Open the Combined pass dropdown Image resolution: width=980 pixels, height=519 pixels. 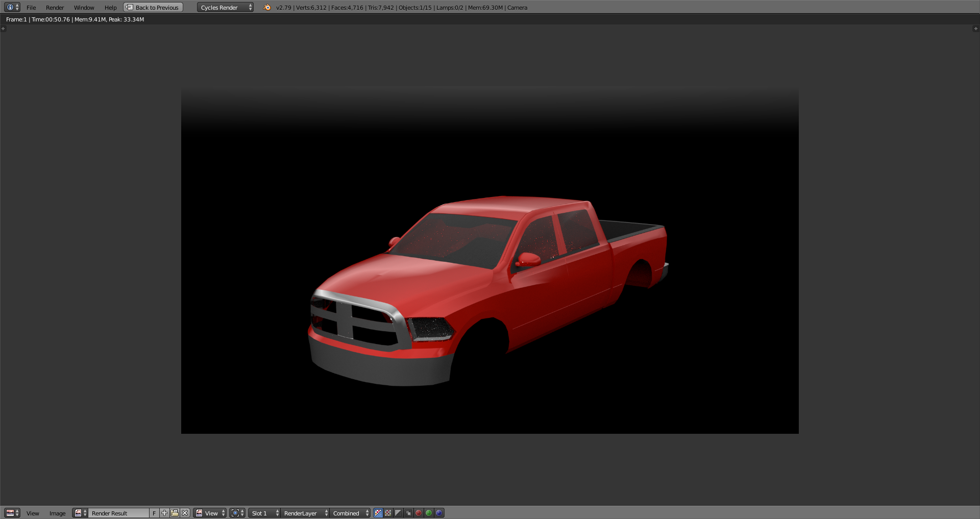click(350, 513)
